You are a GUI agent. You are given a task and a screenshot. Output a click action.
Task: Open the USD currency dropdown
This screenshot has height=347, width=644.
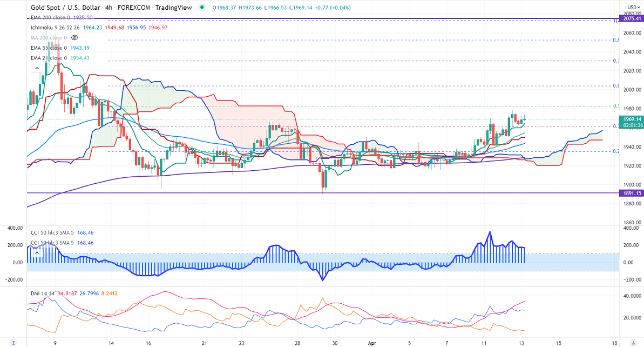(x=633, y=8)
